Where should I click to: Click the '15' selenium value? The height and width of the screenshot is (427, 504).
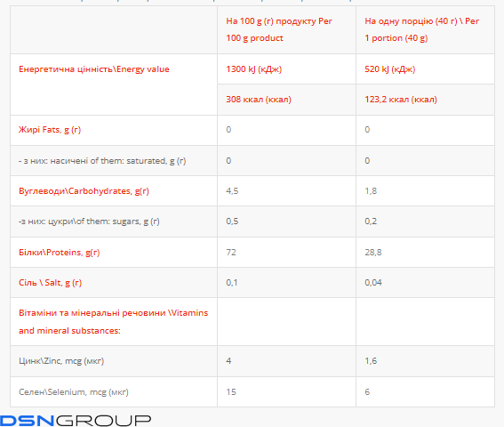pos(231,392)
